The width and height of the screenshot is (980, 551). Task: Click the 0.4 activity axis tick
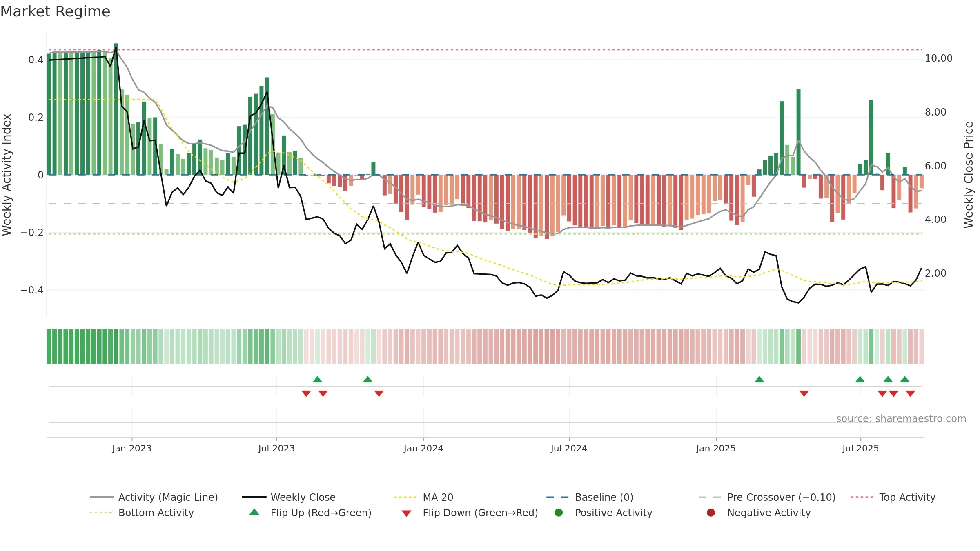point(36,60)
